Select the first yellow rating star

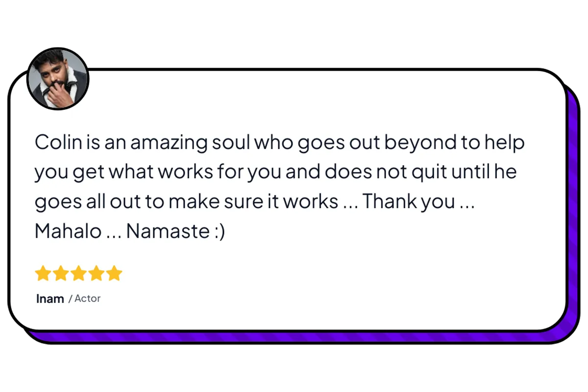[43, 273]
